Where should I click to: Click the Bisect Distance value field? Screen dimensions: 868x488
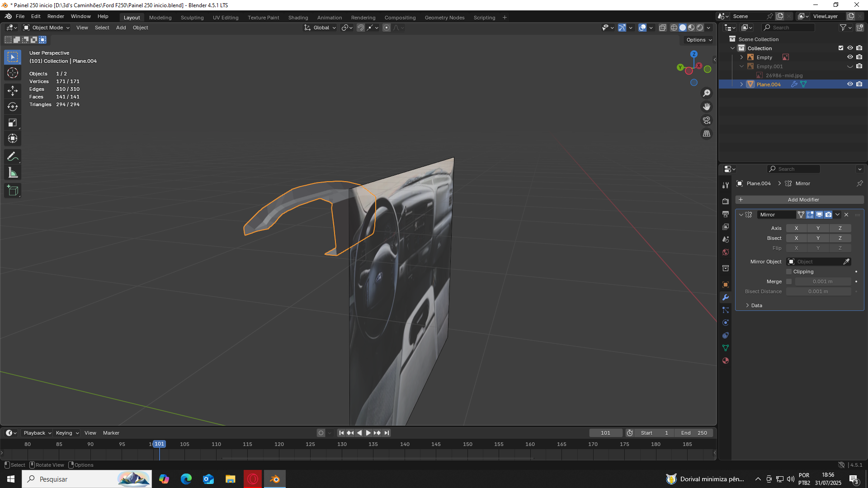[x=818, y=291]
